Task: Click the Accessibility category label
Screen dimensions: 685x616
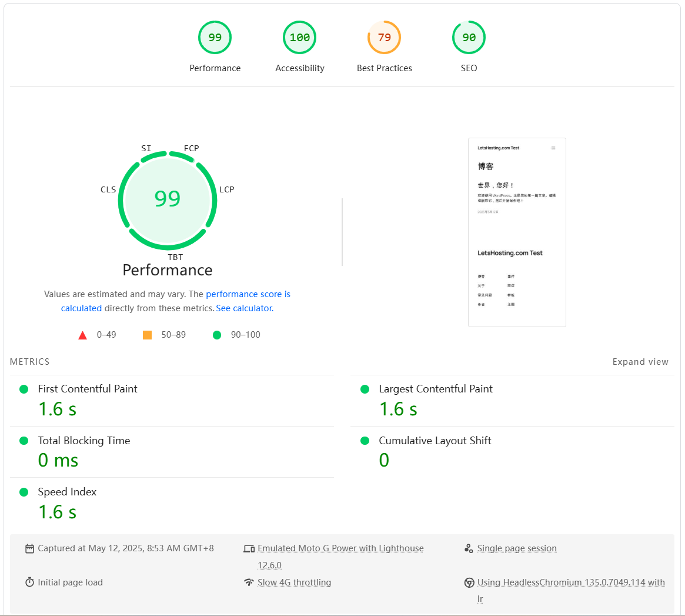Action: coord(300,68)
